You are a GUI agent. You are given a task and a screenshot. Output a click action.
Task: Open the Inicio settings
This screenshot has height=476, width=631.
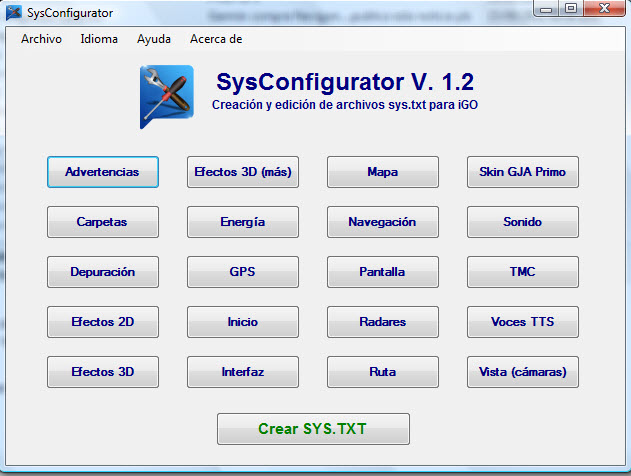point(243,322)
